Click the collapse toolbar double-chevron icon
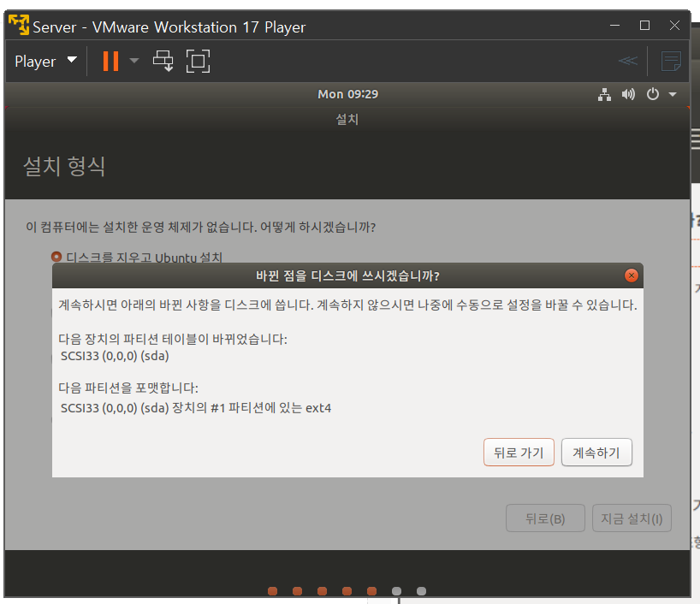The height and width of the screenshot is (604, 700). 627,61
